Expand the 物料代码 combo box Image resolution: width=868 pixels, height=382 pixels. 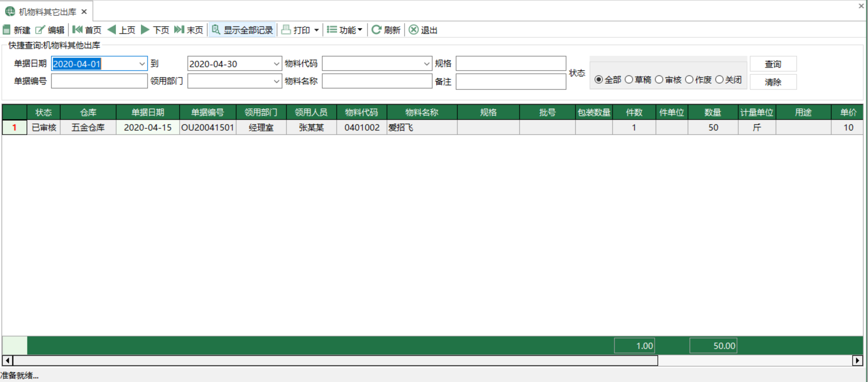(x=426, y=64)
